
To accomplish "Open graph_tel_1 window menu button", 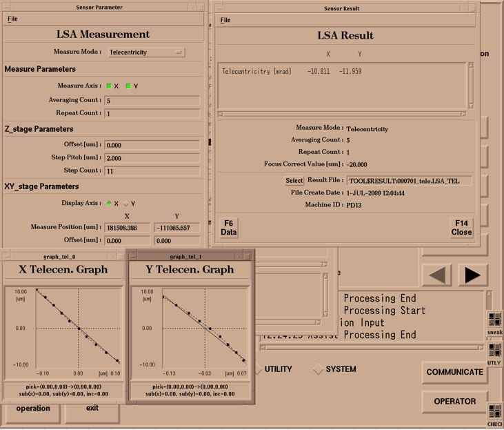I will (x=133, y=257).
